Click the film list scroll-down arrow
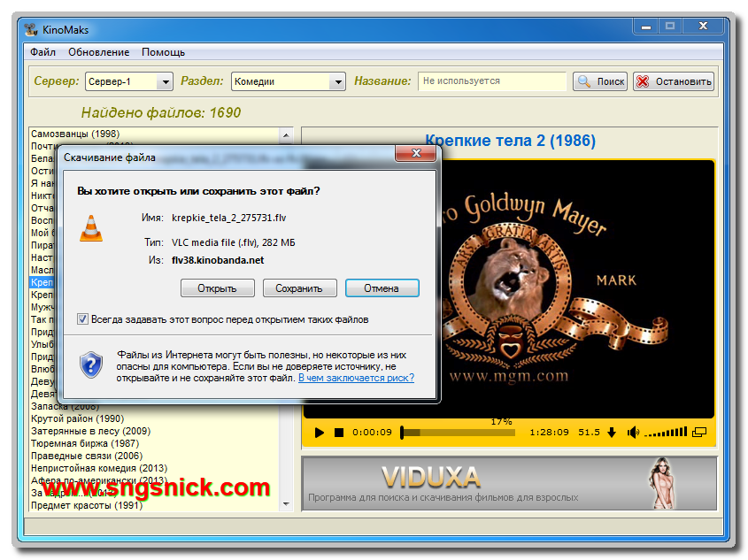This screenshot has height=560, width=748. tap(286, 503)
